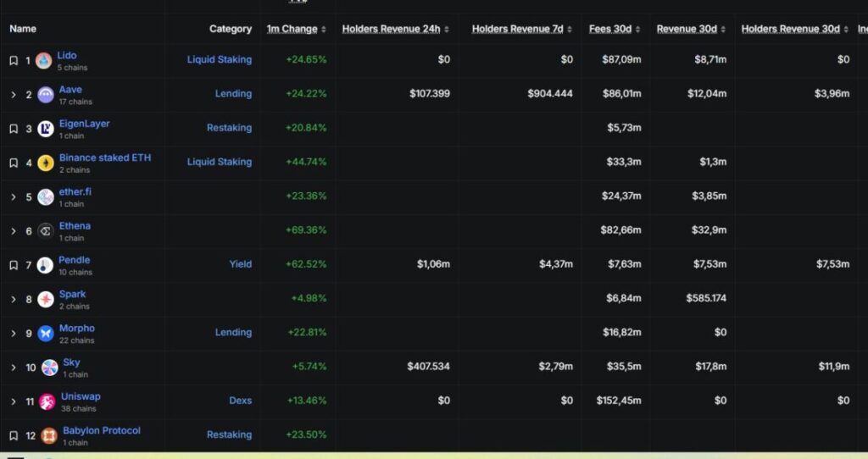The width and height of the screenshot is (868, 459).
Task: Open Liquid Staking category in Lido row
Action: click(220, 60)
